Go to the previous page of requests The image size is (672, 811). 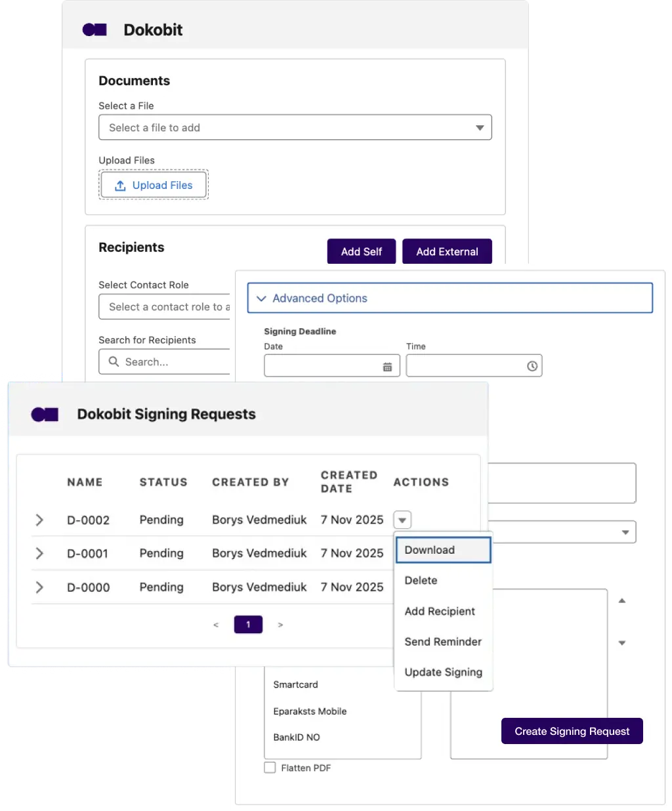[216, 625]
